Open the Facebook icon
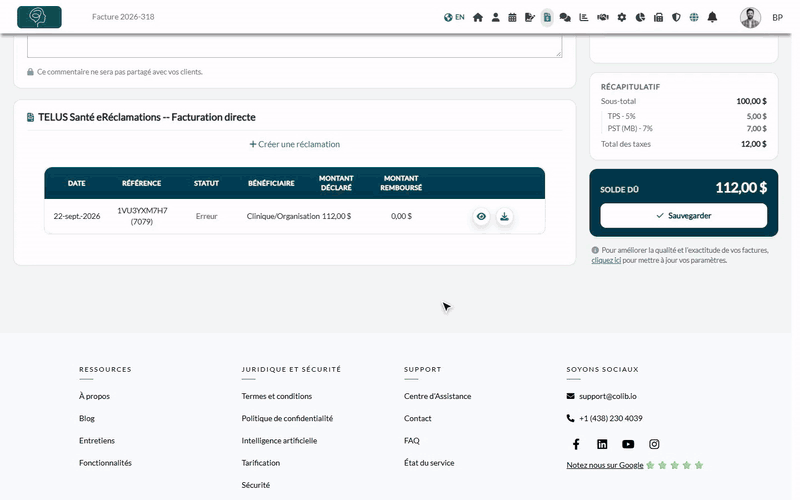 coord(576,444)
